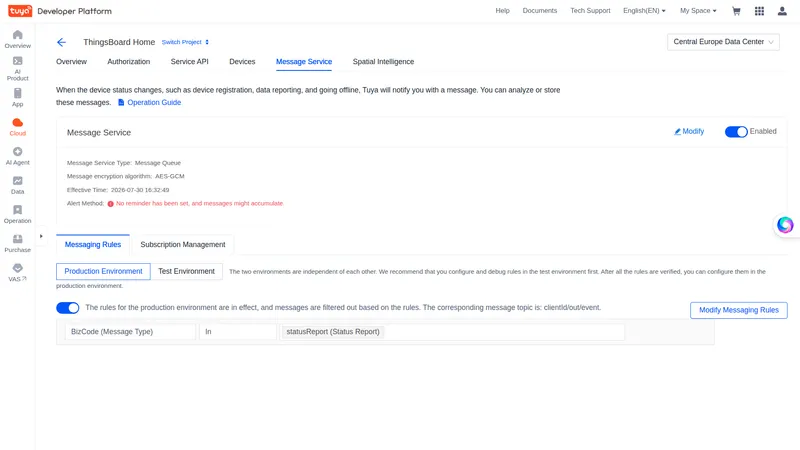Select the Test Environment option
Image resolution: width=800 pixels, height=450 pixels.
click(186, 271)
